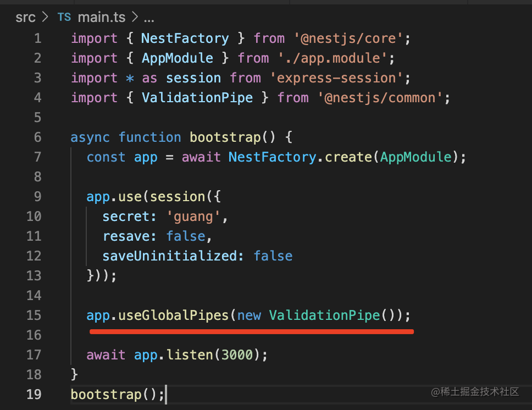The image size is (532, 410).
Task: Expand the ellipsis breadcrumb symbol list
Action: coord(148,17)
